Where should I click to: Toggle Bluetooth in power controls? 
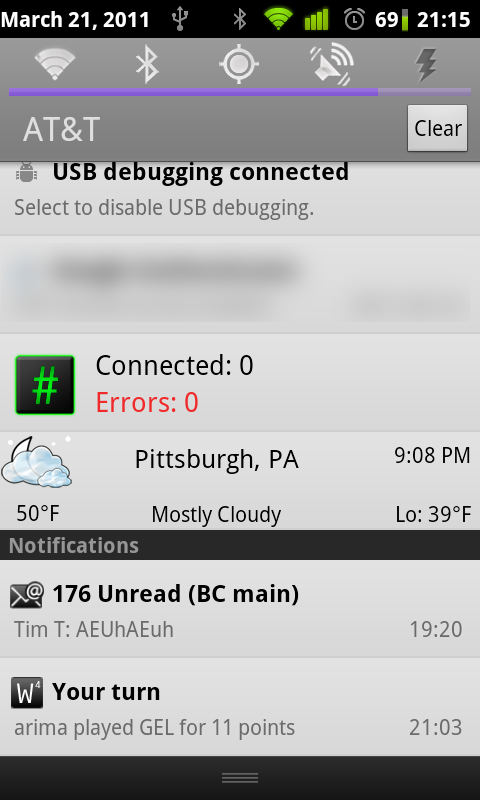click(147, 65)
